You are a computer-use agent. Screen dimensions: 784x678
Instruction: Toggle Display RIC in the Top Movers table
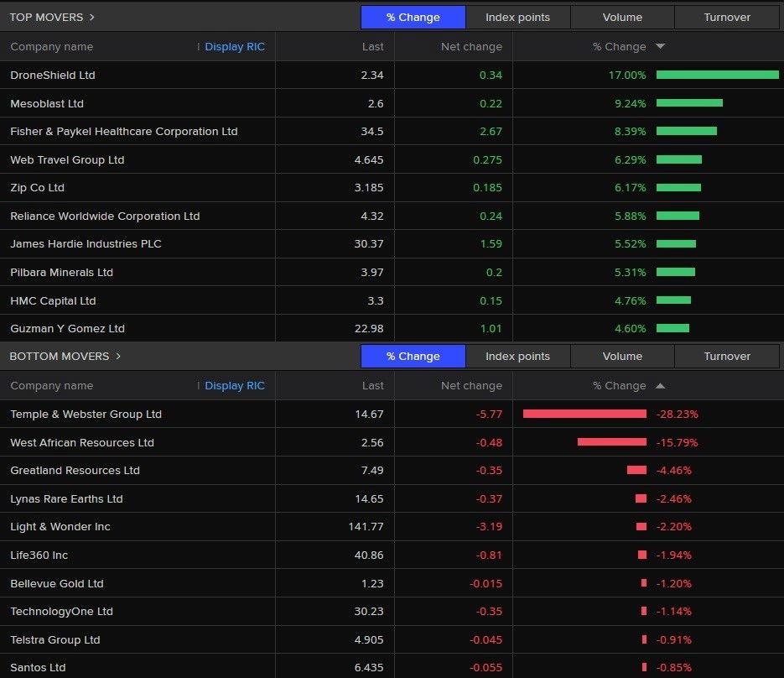tap(234, 47)
